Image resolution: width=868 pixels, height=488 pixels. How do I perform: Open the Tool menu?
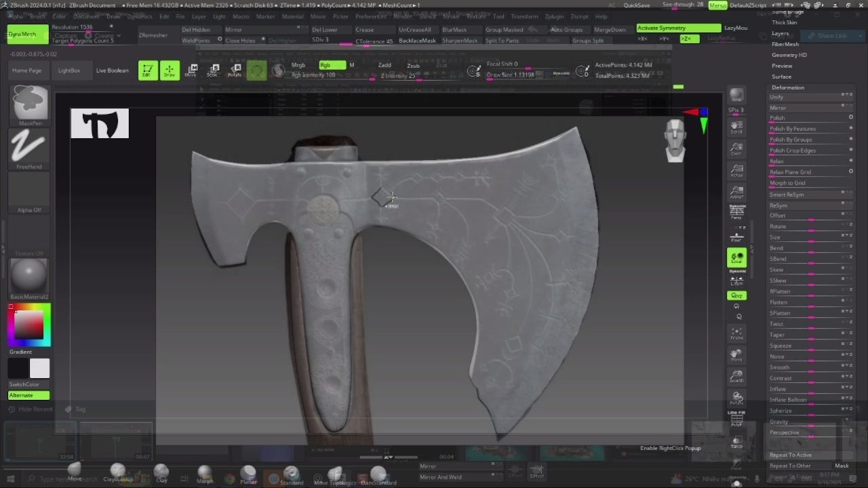coord(498,16)
